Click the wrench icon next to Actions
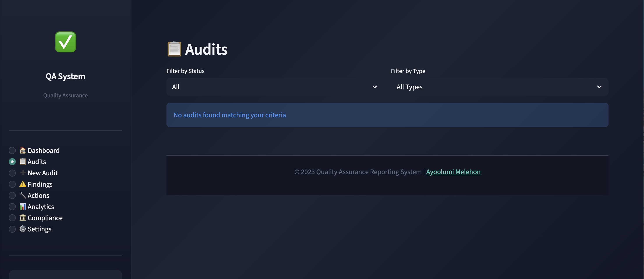This screenshot has height=279, width=644. 23,195
